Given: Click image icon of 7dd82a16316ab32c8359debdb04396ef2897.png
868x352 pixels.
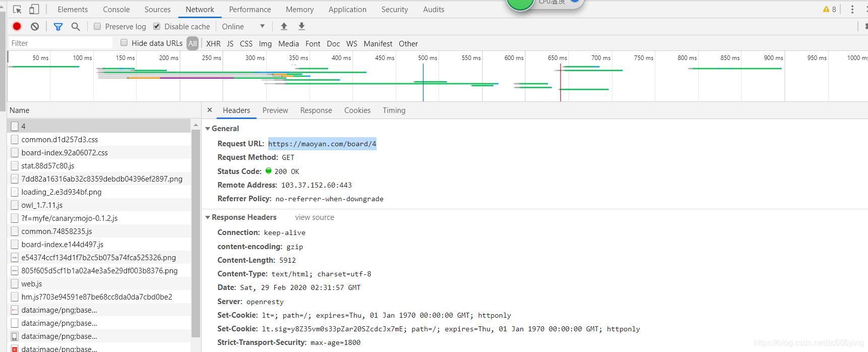Looking at the screenshot, I should coord(15,179).
